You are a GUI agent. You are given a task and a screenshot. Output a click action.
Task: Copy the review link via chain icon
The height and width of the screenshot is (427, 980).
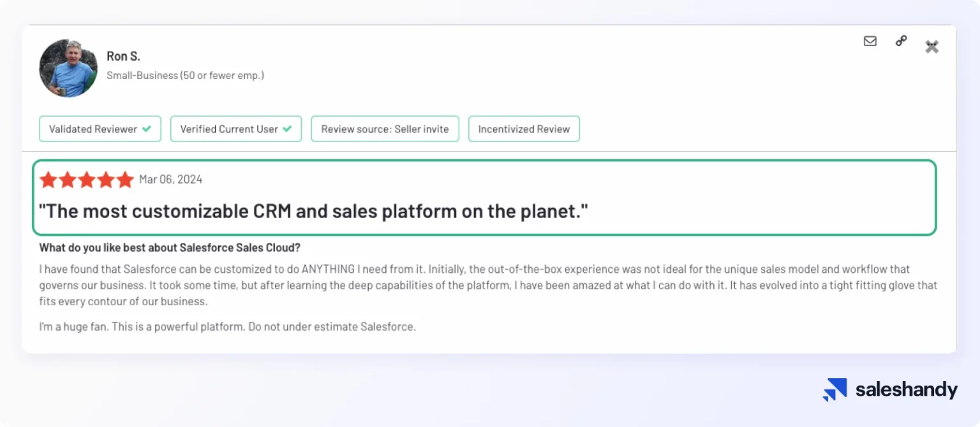pos(901,40)
